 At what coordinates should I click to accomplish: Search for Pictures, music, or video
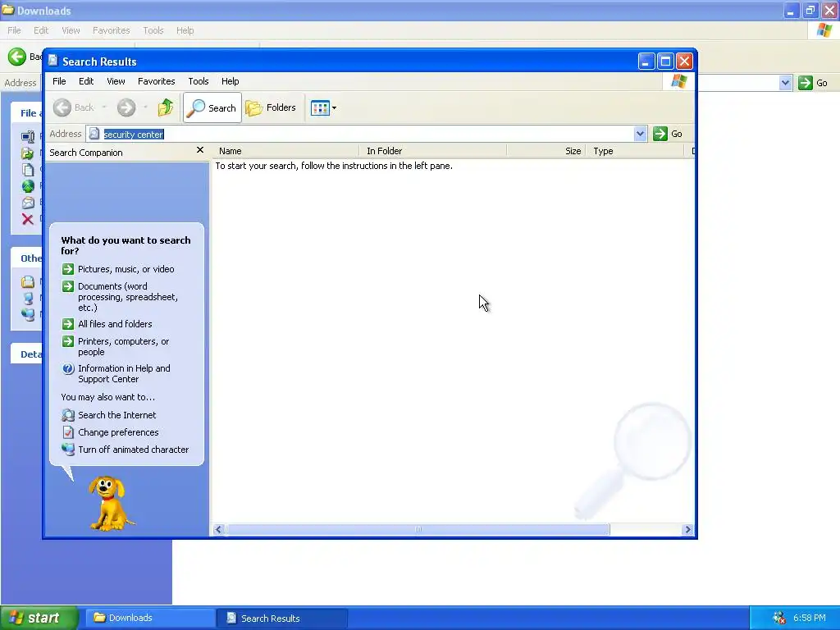pos(126,269)
